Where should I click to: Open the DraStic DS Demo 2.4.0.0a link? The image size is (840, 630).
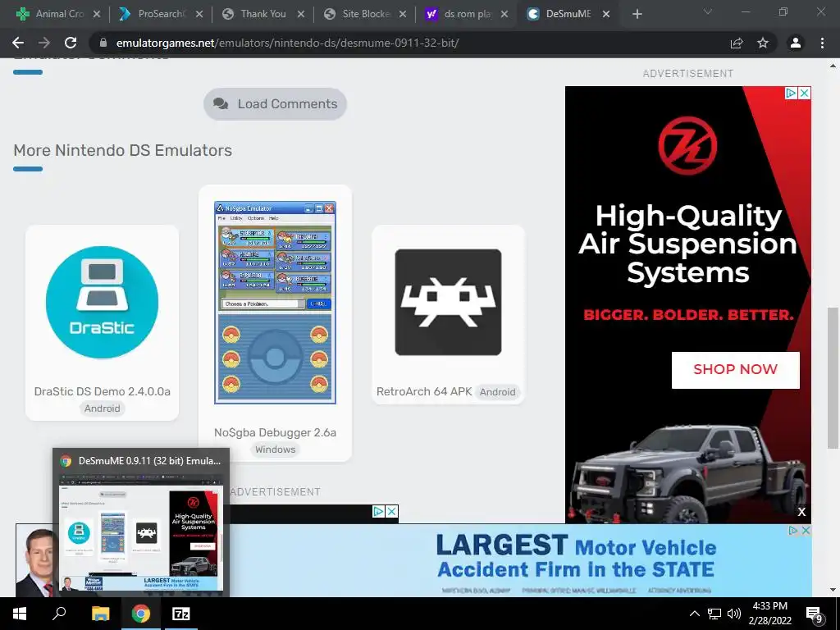point(102,391)
